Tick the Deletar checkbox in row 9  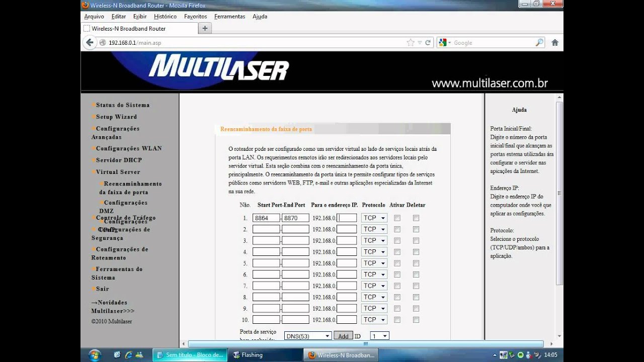coord(416,309)
